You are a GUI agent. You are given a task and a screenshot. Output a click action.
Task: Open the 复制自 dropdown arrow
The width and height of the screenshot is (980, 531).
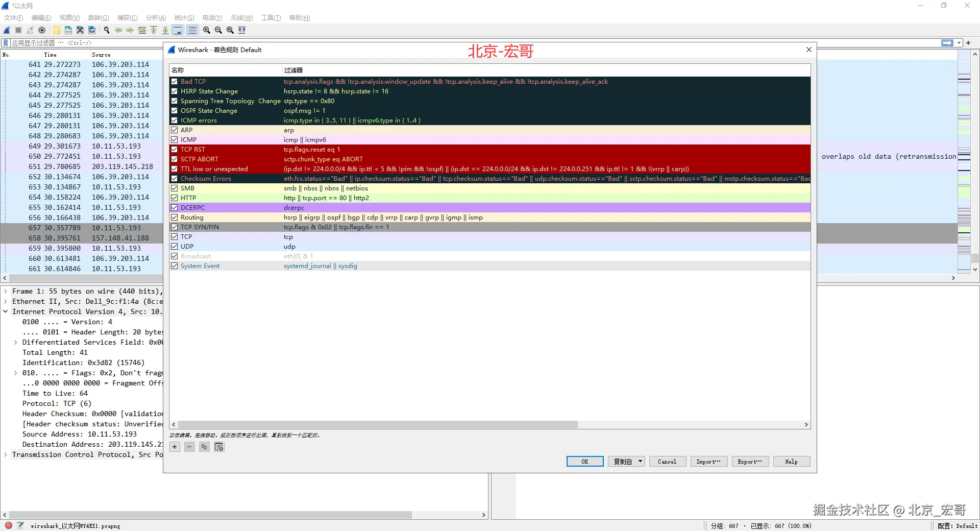[640, 462]
